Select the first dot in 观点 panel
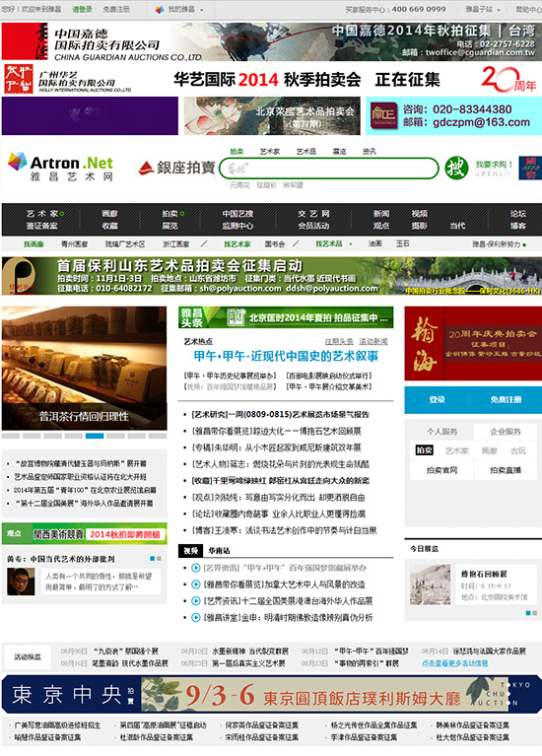Viewport: 542px width, 756px height. 153,558
